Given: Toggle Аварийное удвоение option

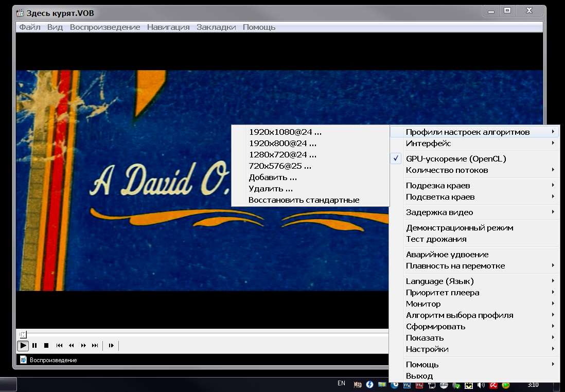Looking at the screenshot, I should click(447, 255).
